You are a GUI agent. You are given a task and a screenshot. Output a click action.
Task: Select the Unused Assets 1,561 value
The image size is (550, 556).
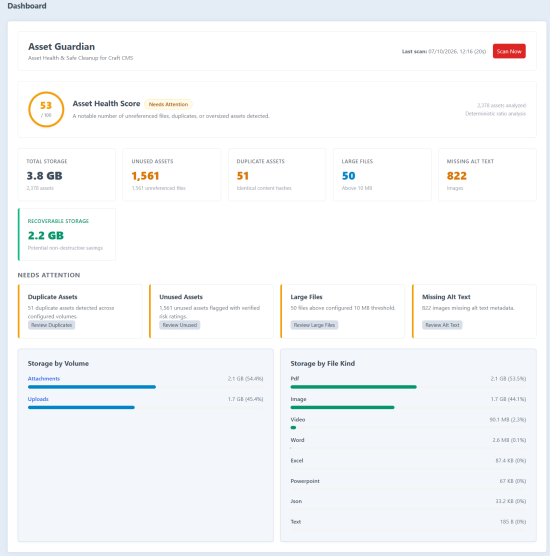pyautogui.click(x=145, y=176)
